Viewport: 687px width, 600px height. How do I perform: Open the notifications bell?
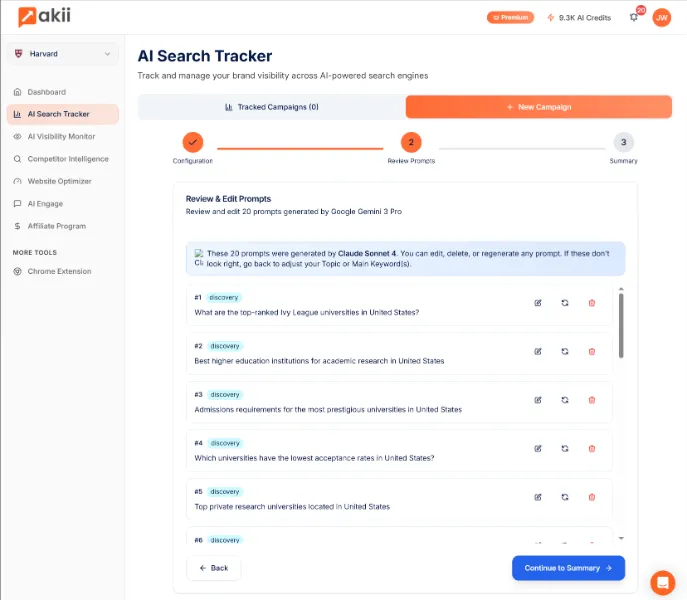pos(634,18)
